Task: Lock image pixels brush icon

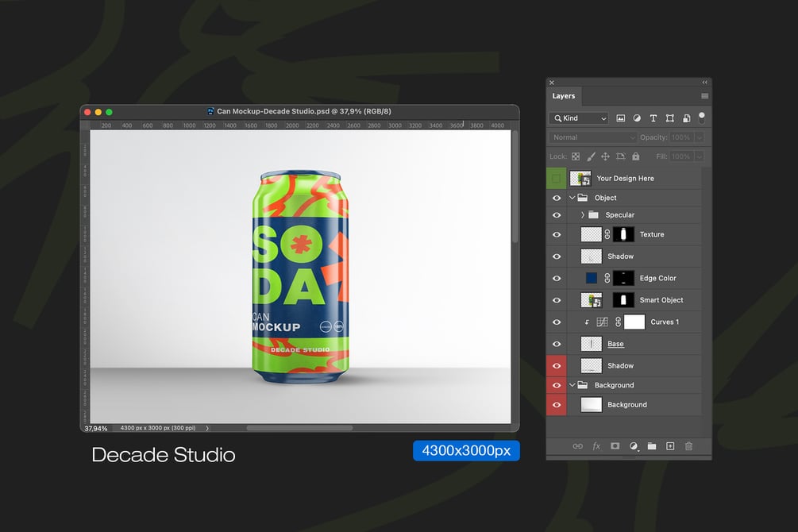Action: (590, 156)
